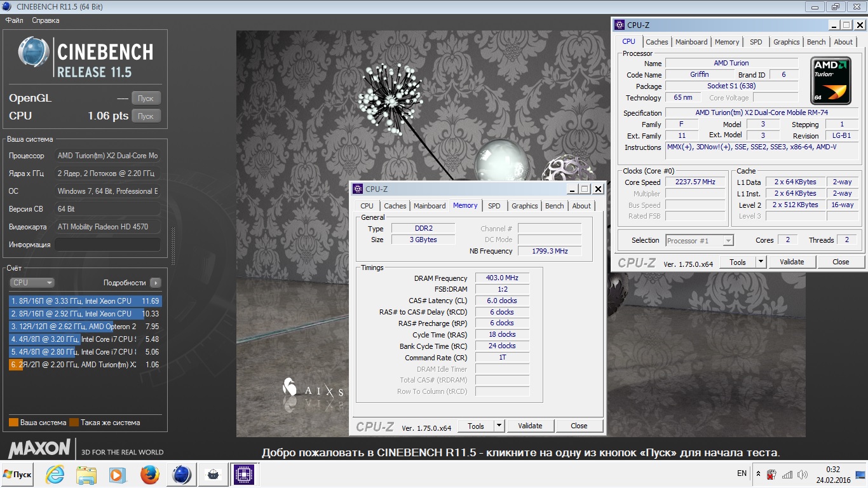Open Graphics tab in right CPU-Z window

(787, 42)
